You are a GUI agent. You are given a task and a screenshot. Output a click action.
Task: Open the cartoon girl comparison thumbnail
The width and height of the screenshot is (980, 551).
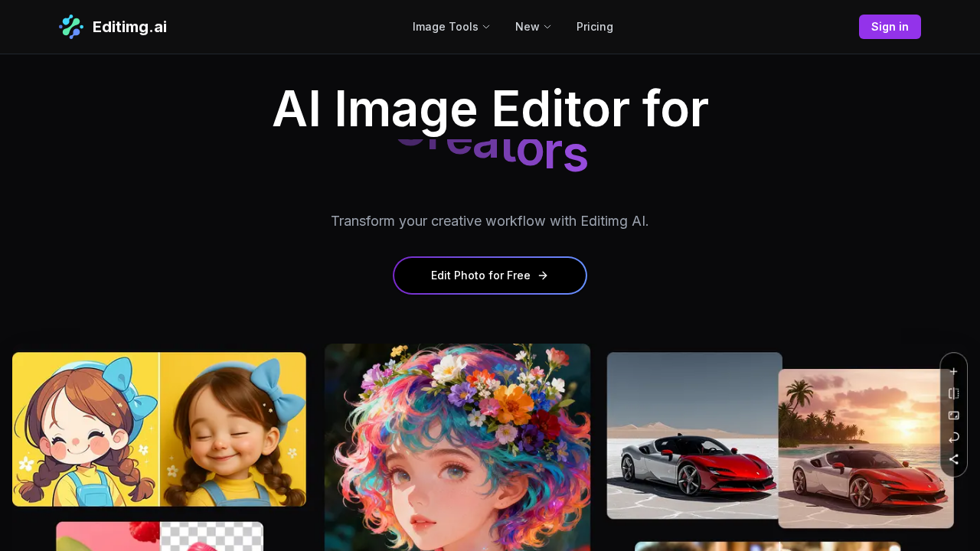point(159,429)
